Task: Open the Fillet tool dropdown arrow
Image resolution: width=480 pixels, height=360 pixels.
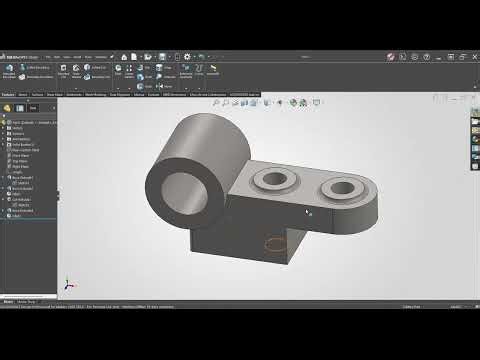Action: [118, 88]
